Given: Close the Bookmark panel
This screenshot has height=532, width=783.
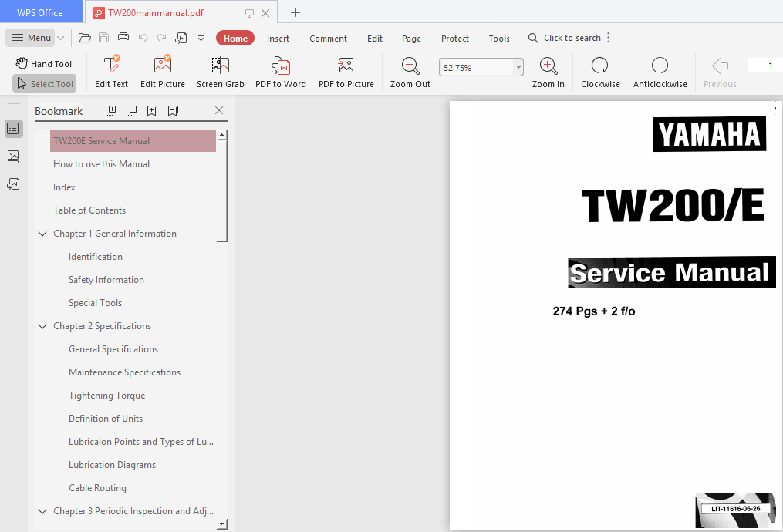Looking at the screenshot, I should [219, 110].
